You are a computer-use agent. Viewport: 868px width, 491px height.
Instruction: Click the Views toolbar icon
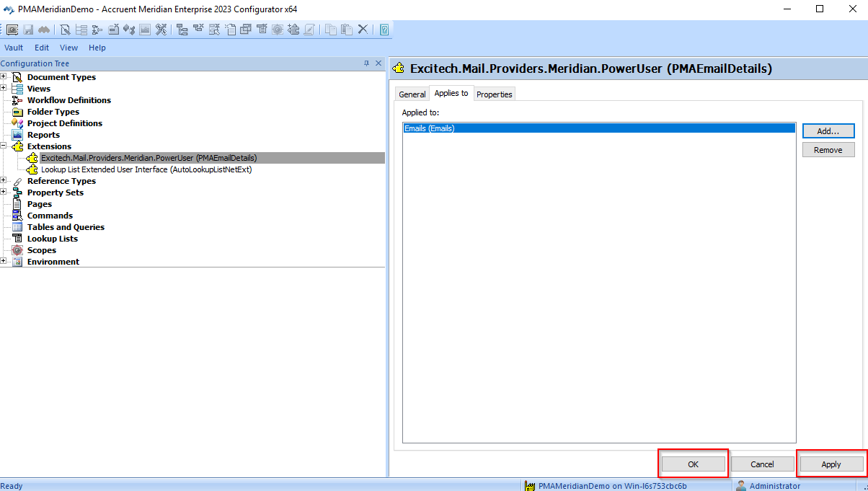click(x=81, y=30)
